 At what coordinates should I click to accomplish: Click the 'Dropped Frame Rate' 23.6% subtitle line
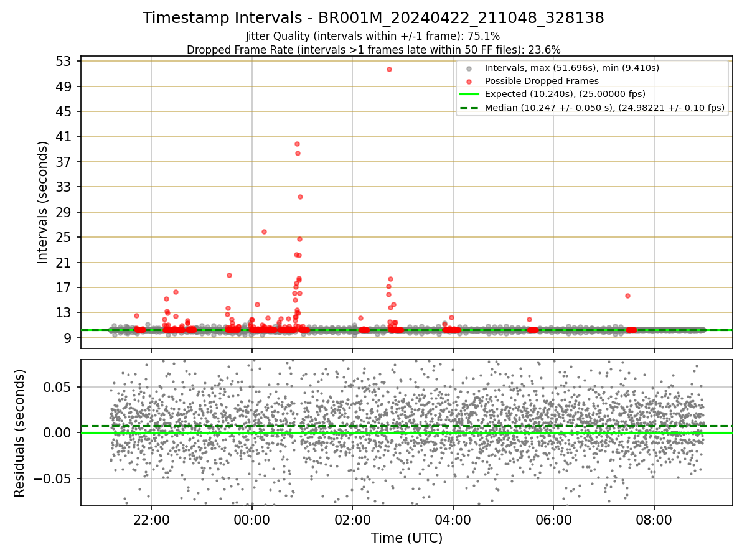tap(374, 49)
